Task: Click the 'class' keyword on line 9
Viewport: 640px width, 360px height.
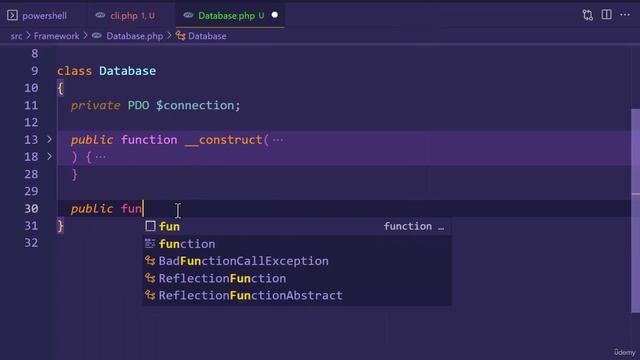Action: click(74, 71)
